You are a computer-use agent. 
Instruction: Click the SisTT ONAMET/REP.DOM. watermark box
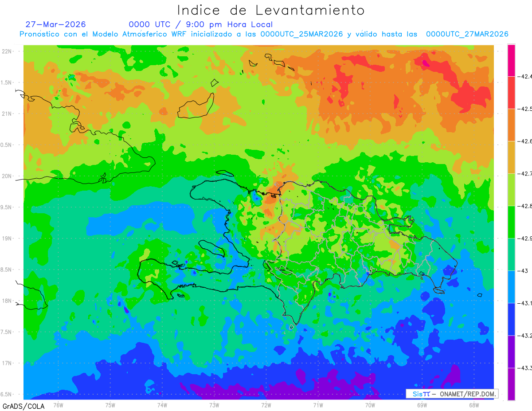coord(452,394)
